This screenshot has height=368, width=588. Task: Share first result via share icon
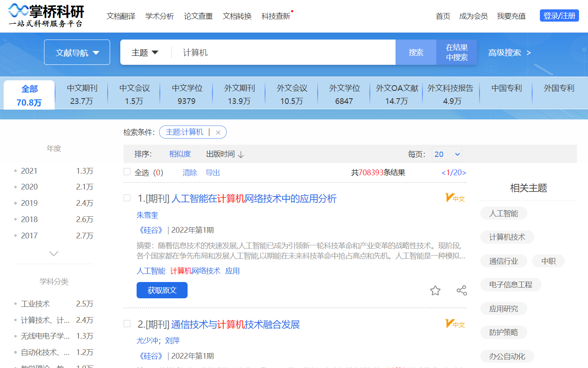(462, 291)
